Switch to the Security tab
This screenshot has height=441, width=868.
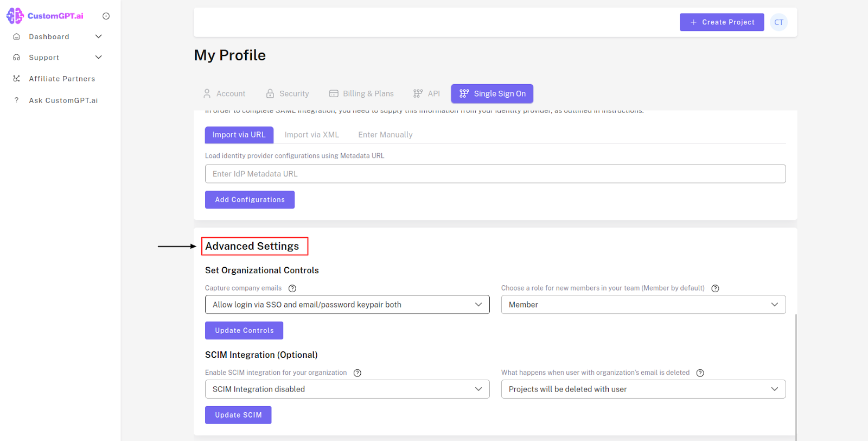click(x=288, y=93)
